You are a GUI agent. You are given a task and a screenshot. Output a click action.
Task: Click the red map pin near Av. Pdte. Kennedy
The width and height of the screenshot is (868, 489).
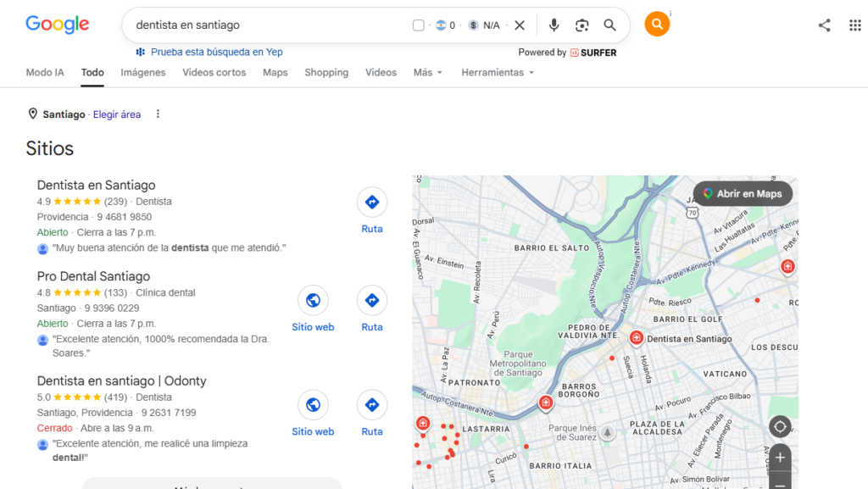(x=787, y=267)
